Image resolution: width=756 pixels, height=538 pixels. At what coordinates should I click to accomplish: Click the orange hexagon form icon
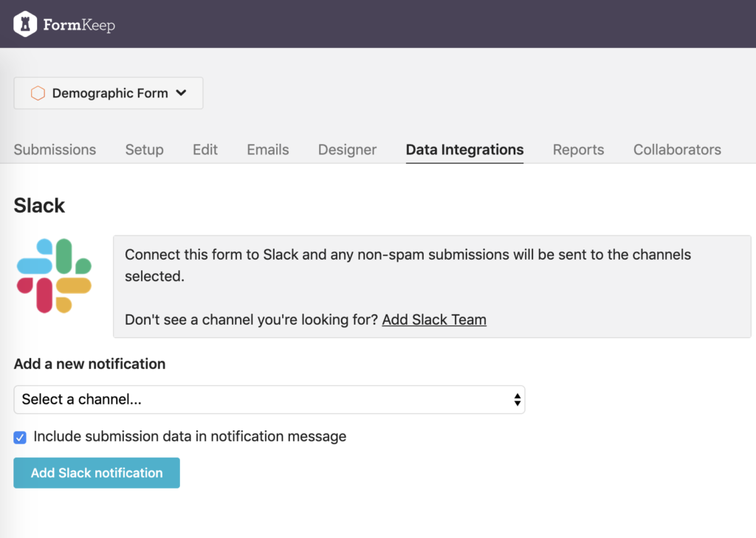38,94
